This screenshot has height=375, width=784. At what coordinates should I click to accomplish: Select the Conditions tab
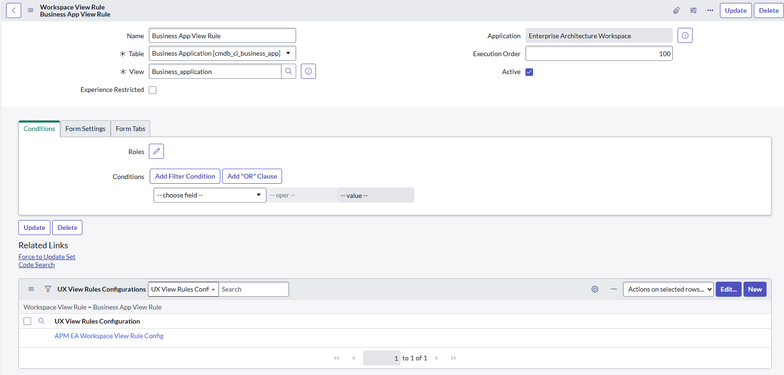point(40,128)
